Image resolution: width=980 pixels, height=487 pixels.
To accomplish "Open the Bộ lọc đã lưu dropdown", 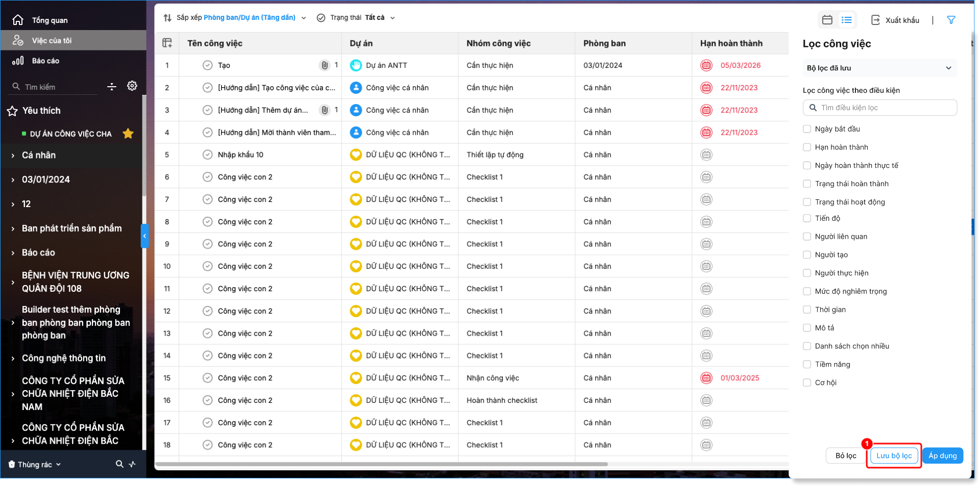I will click(879, 68).
